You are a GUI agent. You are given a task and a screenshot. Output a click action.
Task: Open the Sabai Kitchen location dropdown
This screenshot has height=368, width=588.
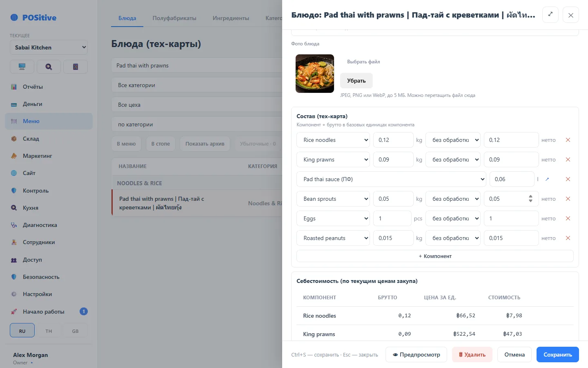point(49,47)
